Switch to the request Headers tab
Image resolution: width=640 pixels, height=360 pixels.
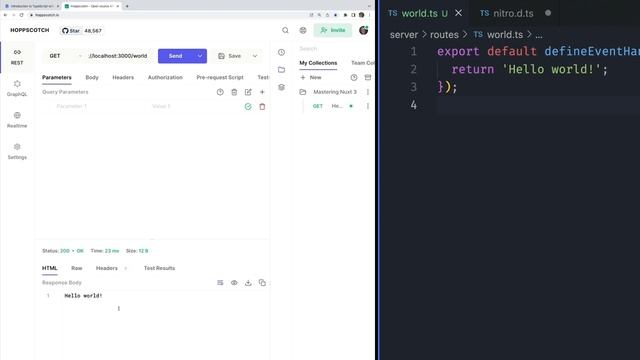[x=123, y=78]
